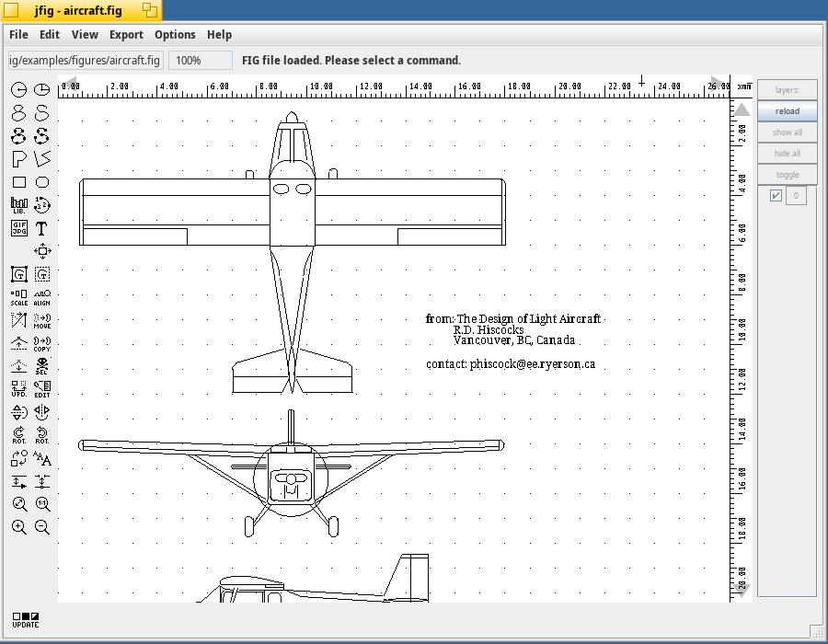Click the ruler right scroll arrow
Viewport: 828px width, 644px height.
(x=719, y=84)
